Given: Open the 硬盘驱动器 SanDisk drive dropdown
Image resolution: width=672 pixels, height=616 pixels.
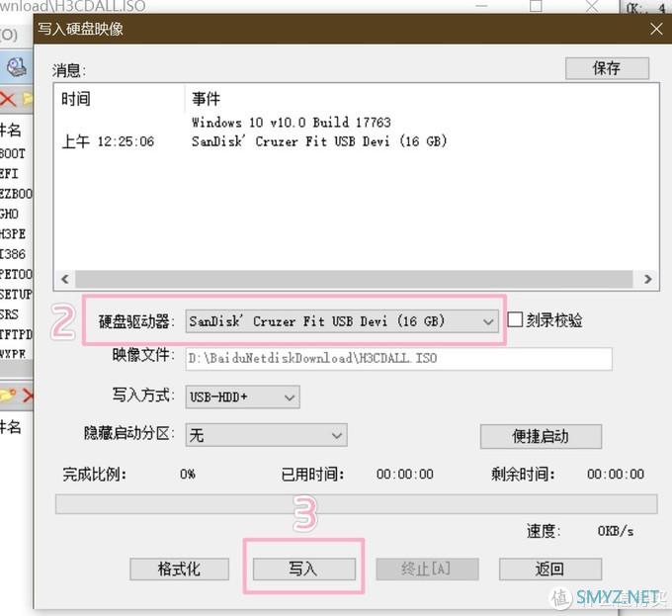Looking at the screenshot, I should coord(342,321).
